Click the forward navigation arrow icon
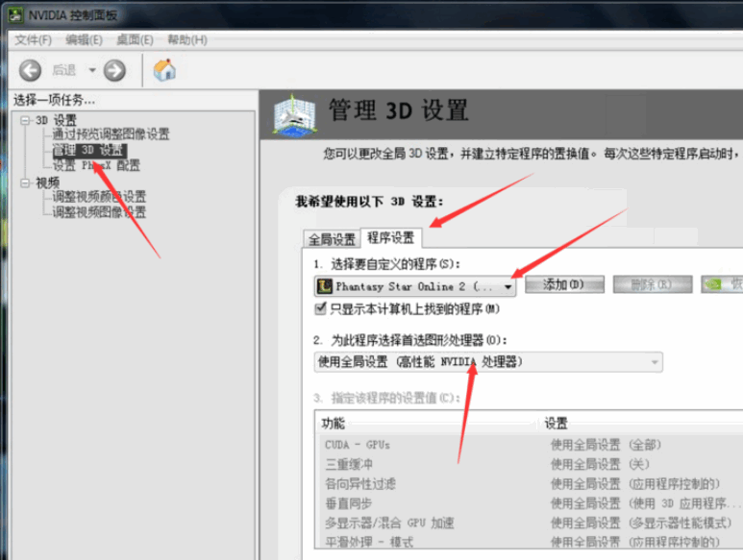The height and width of the screenshot is (560, 743). pos(115,69)
